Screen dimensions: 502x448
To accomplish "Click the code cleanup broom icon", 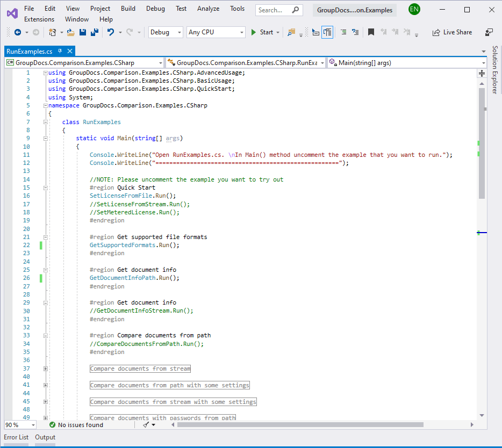I will coord(146,425).
